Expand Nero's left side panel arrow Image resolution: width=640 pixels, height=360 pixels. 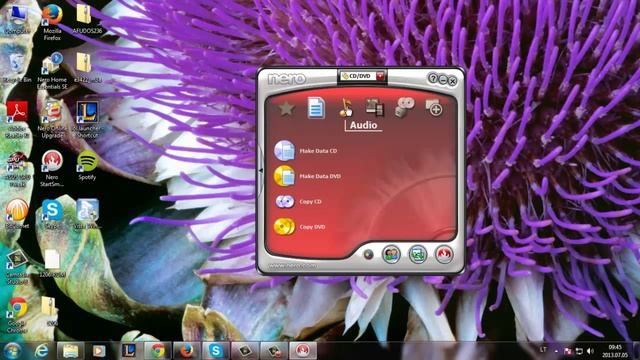pyautogui.click(x=261, y=170)
